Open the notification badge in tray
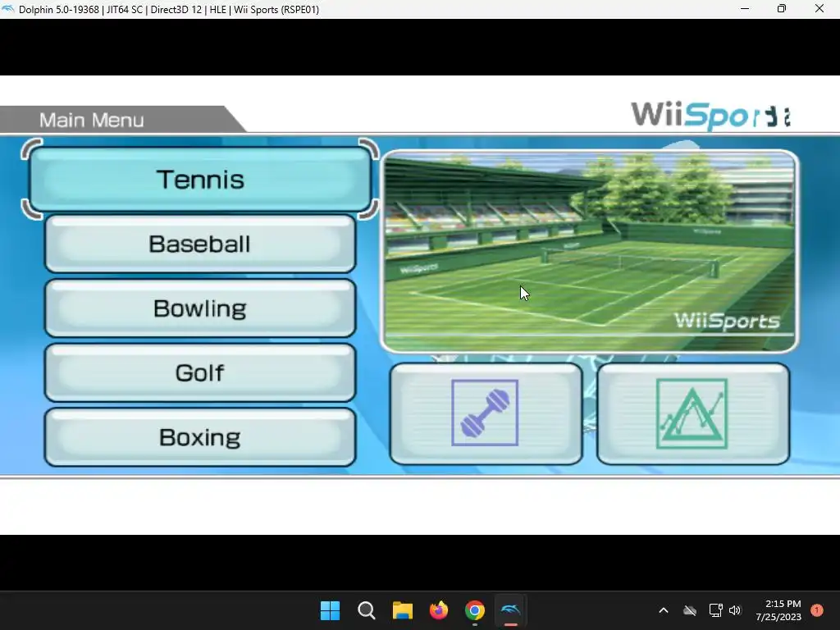Image resolution: width=840 pixels, height=630 pixels. (817, 610)
